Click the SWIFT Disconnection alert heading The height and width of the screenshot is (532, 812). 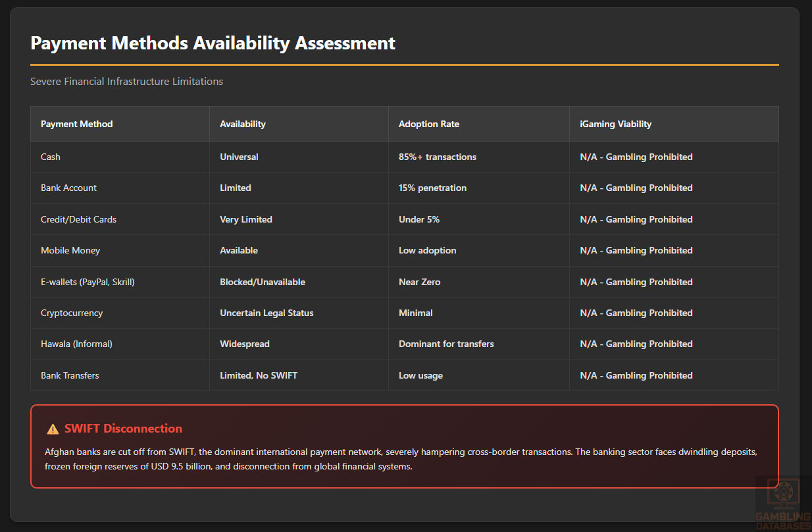[123, 429]
